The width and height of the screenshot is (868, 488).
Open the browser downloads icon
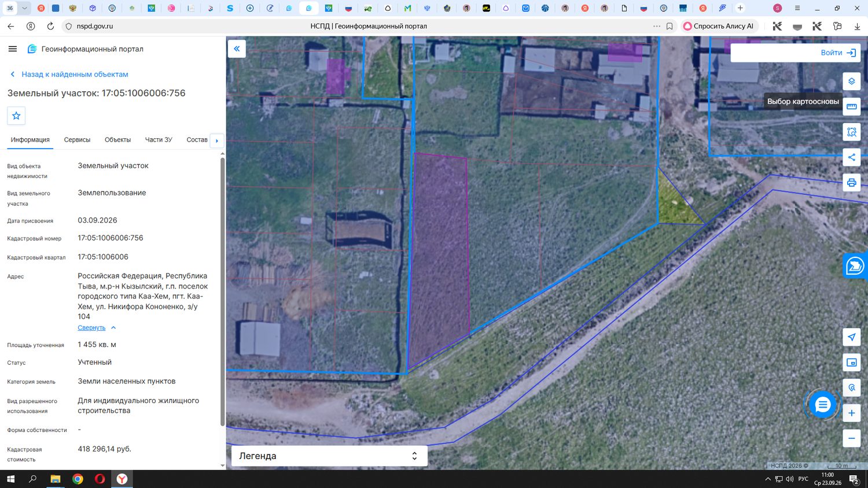pos(857,26)
